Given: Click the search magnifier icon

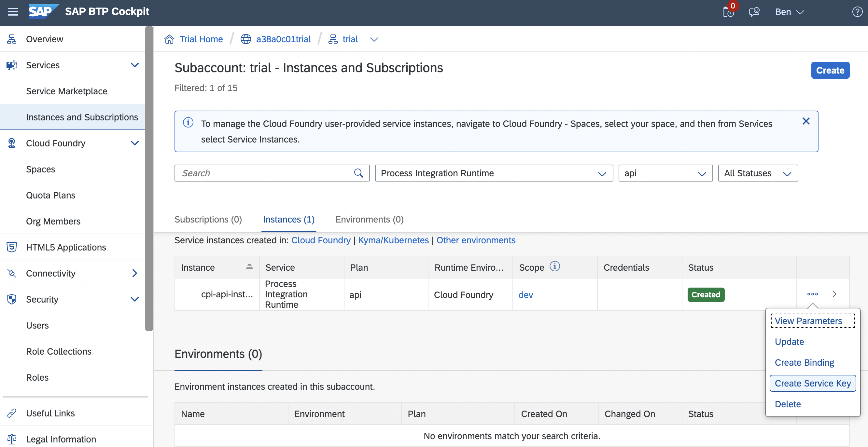Looking at the screenshot, I should [x=358, y=173].
